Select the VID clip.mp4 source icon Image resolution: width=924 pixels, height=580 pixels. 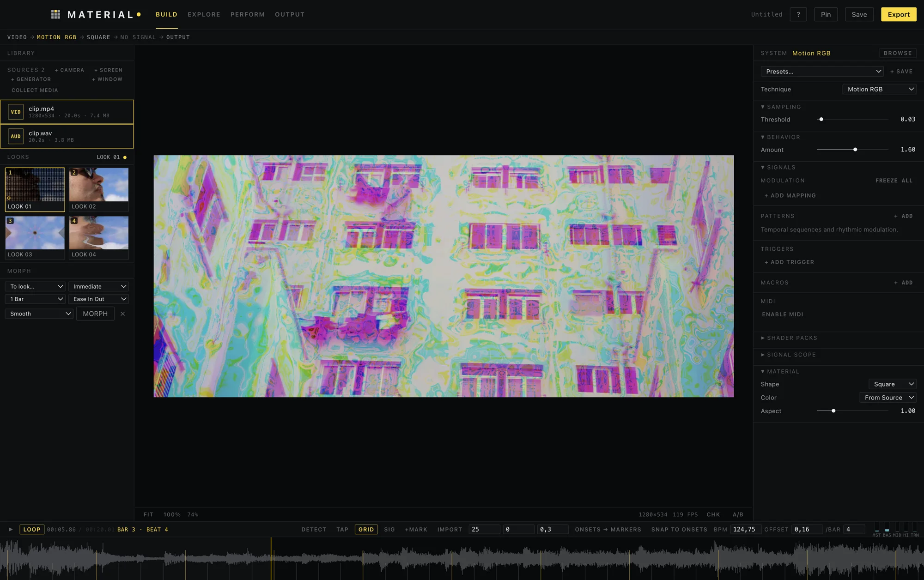(x=16, y=112)
